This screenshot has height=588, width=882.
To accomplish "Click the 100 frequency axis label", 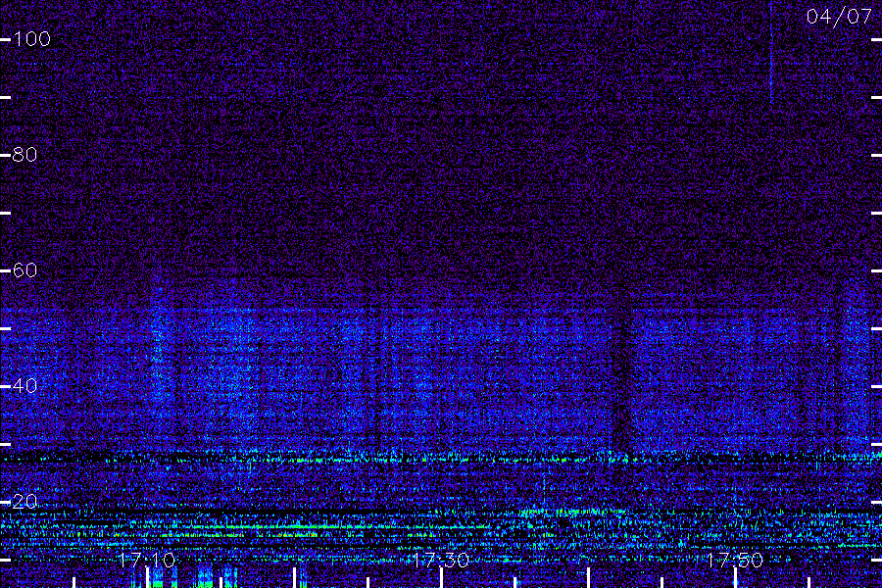I will tap(32, 39).
